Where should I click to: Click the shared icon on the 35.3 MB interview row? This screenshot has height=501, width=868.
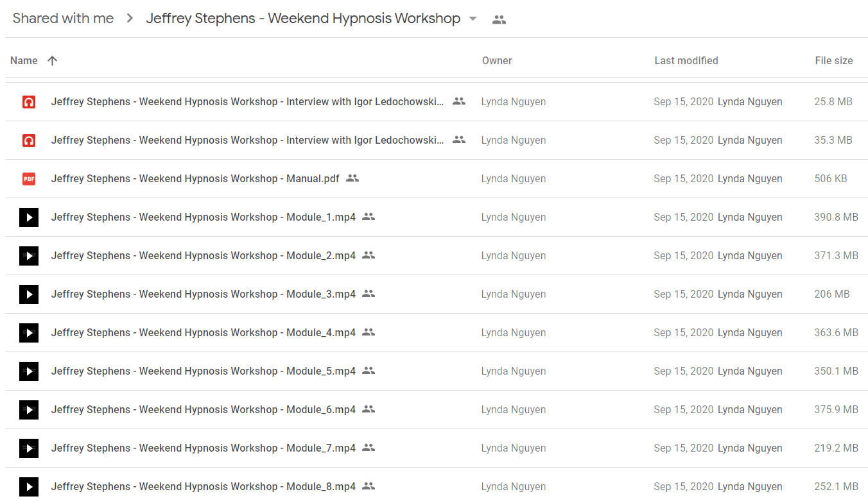click(458, 140)
